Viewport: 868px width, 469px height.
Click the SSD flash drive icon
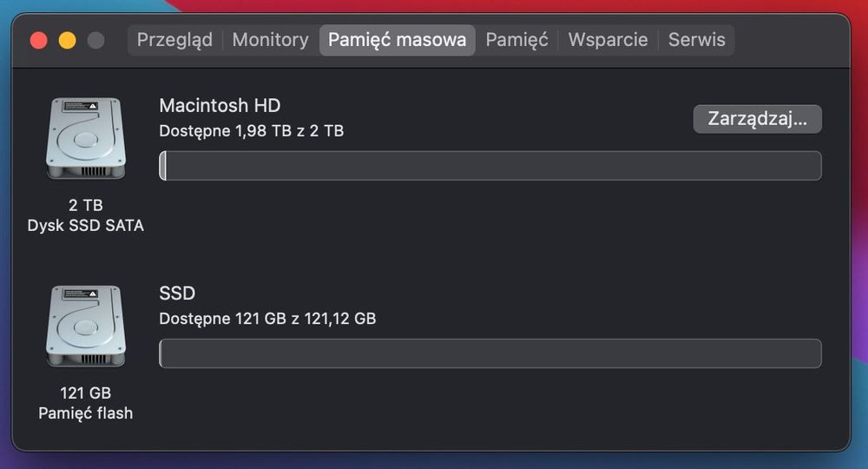tap(86, 327)
